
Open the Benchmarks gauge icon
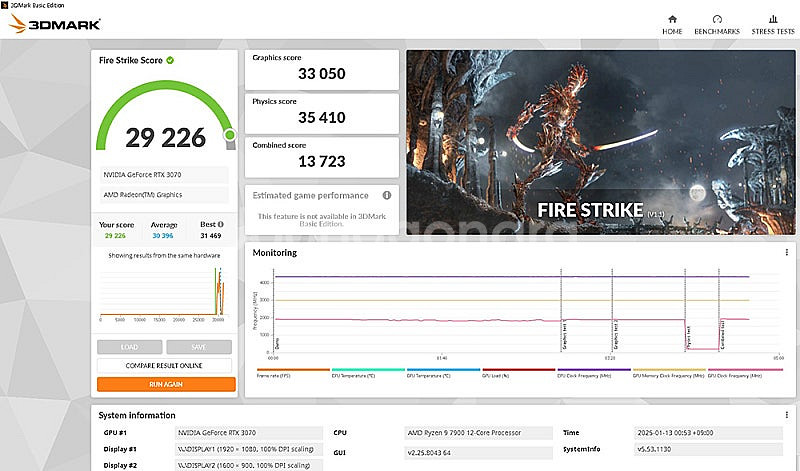point(717,19)
